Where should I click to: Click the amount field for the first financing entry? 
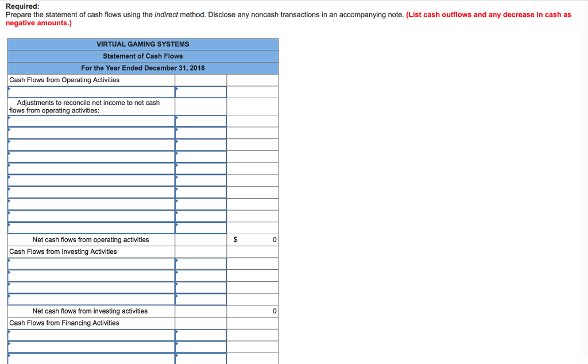point(201,334)
